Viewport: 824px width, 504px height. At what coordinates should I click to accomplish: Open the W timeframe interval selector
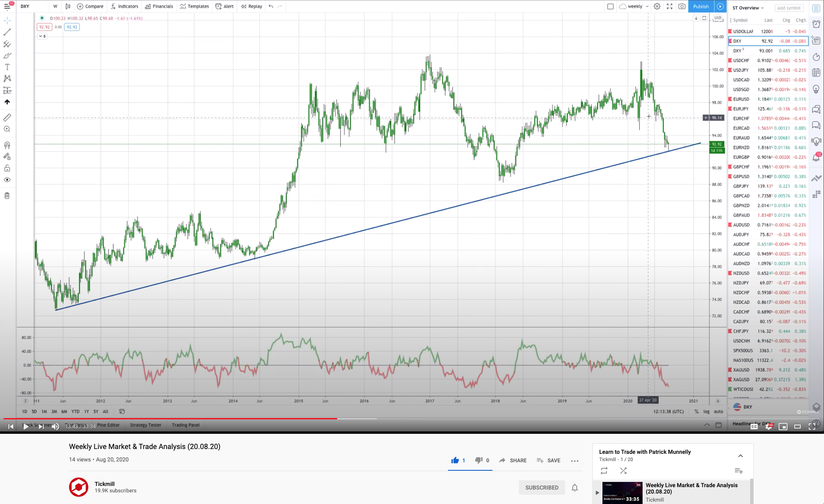click(55, 6)
